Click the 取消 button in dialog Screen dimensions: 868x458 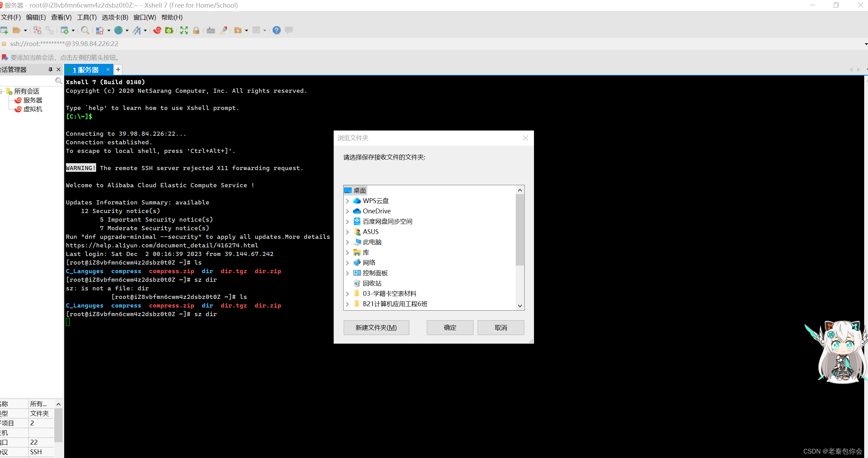coord(501,327)
